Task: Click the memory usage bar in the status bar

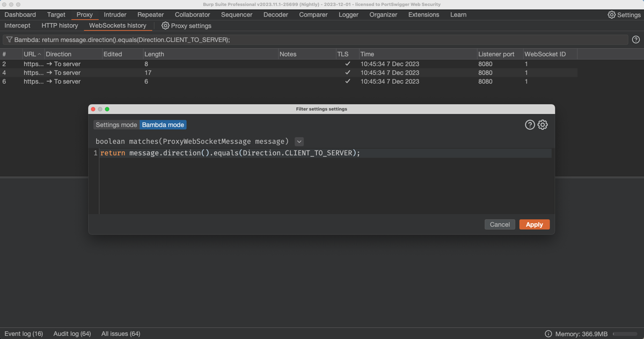Action: 626,334
